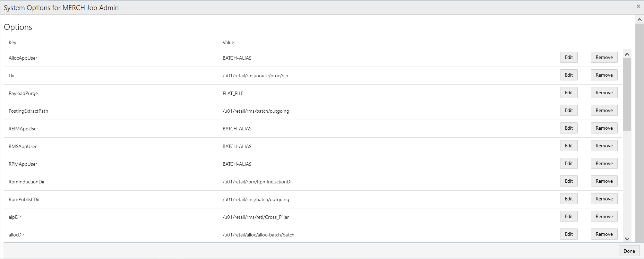This screenshot has height=259, width=644.
Task: Remove the PostingExtractPath option
Action: 604,110
